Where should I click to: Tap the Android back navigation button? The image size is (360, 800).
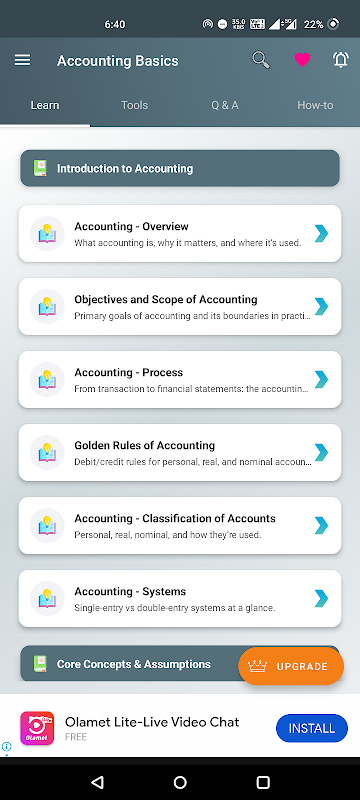[x=97, y=782]
